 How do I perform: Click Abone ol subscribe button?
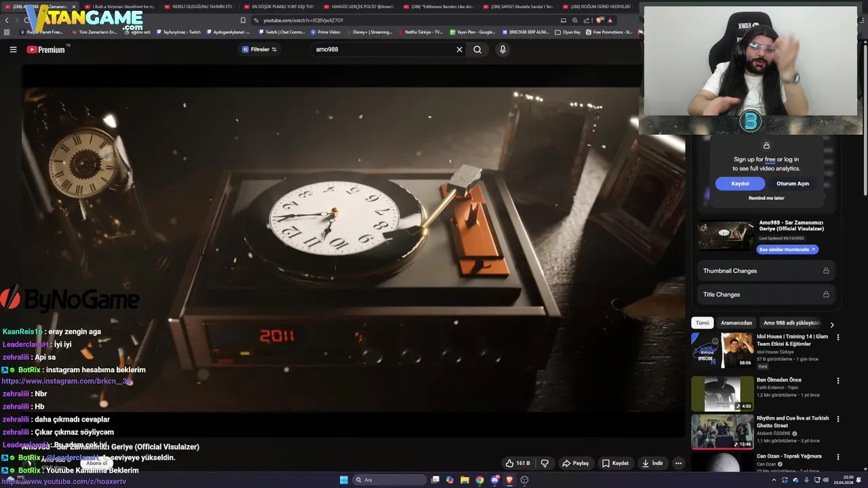(x=96, y=464)
